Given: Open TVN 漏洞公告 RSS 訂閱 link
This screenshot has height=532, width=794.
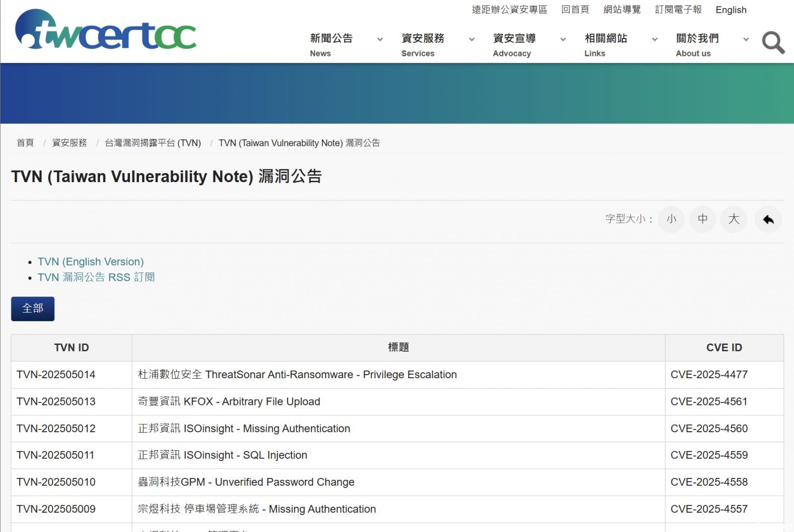Looking at the screenshot, I should pyautogui.click(x=96, y=277).
